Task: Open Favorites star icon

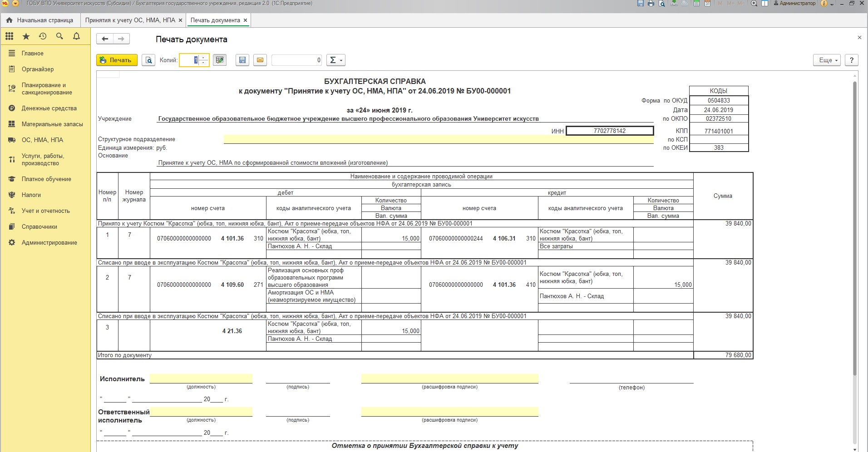Action: point(26,36)
